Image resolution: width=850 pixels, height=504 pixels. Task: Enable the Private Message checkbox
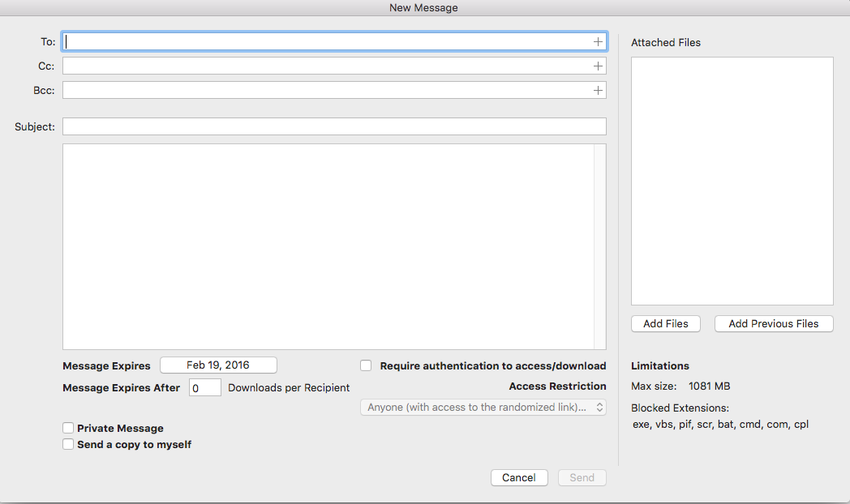(68, 428)
